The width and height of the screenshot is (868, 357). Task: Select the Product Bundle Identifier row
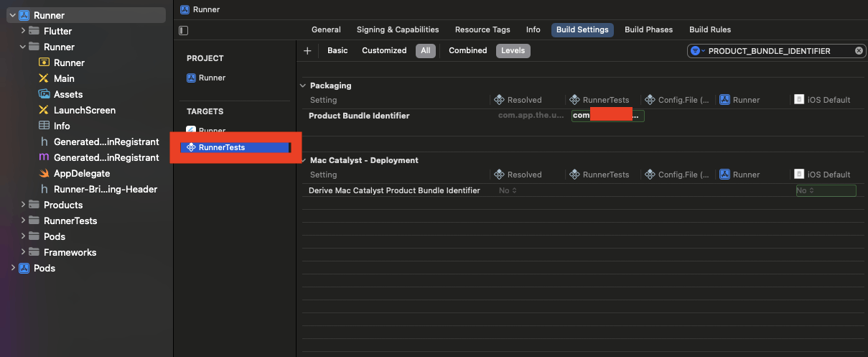pos(582,116)
